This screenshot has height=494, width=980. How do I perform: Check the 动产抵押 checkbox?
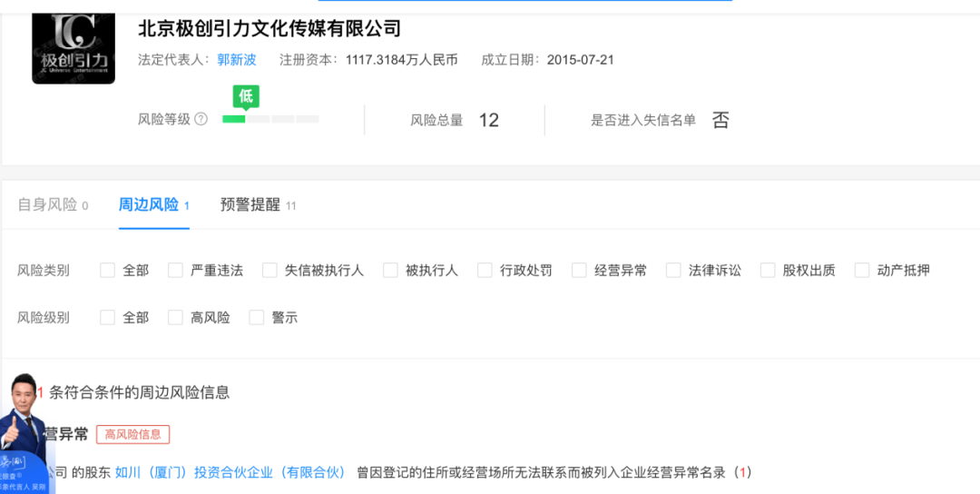[x=863, y=270]
